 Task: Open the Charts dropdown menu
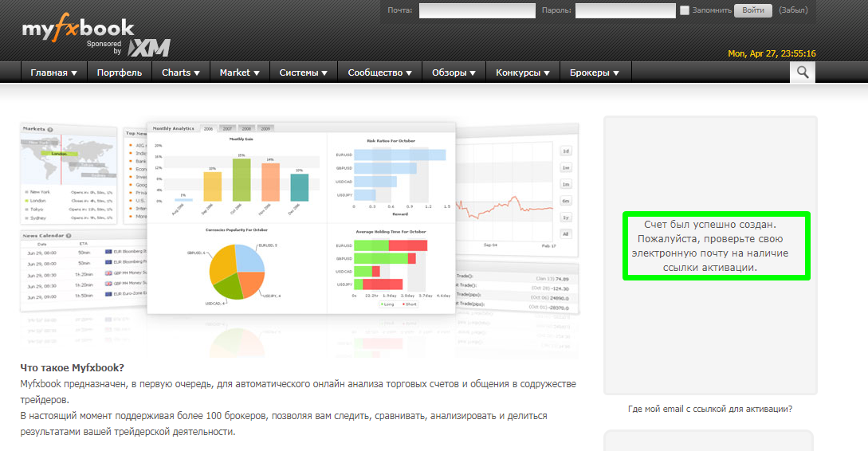(180, 73)
